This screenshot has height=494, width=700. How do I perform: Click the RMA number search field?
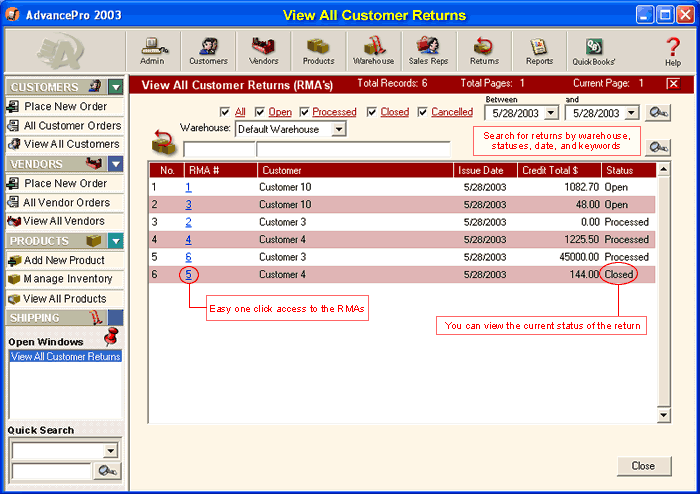point(219,149)
